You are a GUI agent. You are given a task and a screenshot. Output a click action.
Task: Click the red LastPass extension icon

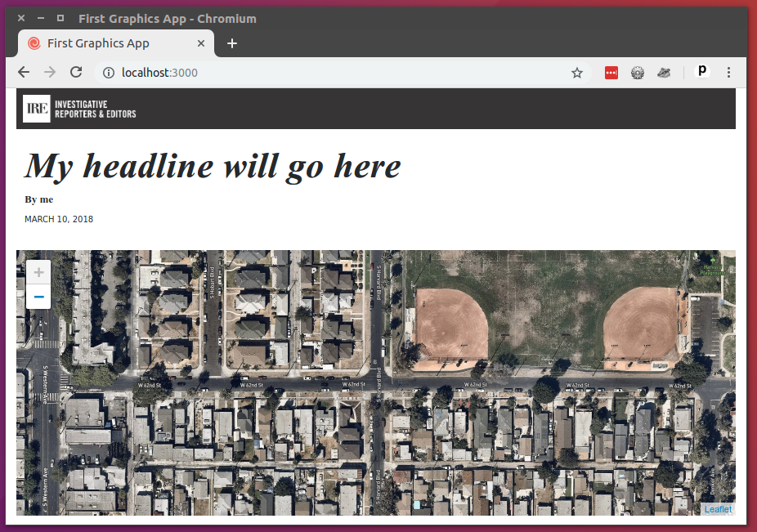(611, 73)
